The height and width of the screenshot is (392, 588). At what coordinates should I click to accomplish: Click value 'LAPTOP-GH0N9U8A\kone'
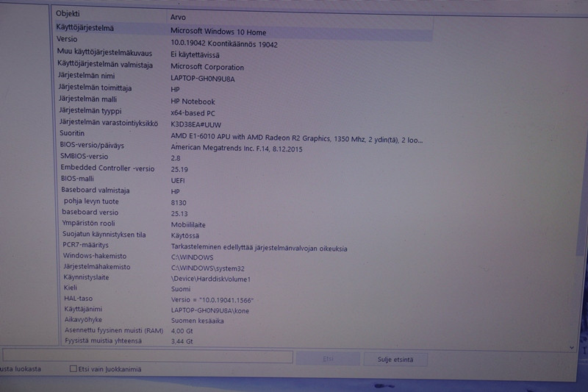coord(210,310)
